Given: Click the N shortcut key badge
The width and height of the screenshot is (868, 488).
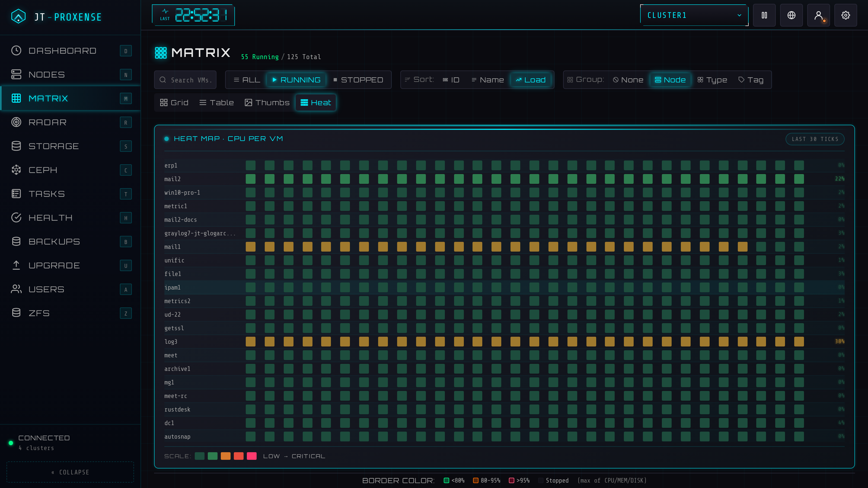Looking at the screenshot, I should pyautogui.click(x=126, y=75).
